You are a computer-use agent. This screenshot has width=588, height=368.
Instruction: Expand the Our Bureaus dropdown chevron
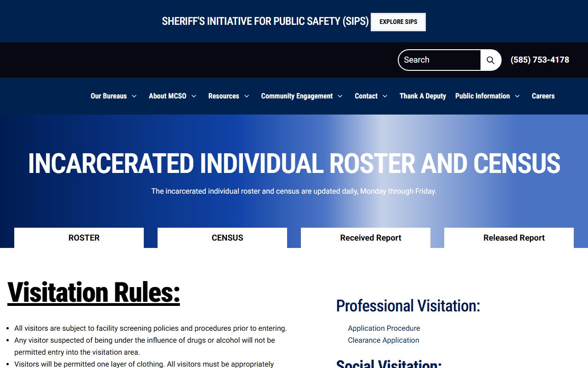pyautogui.click(x=134, y=96)
